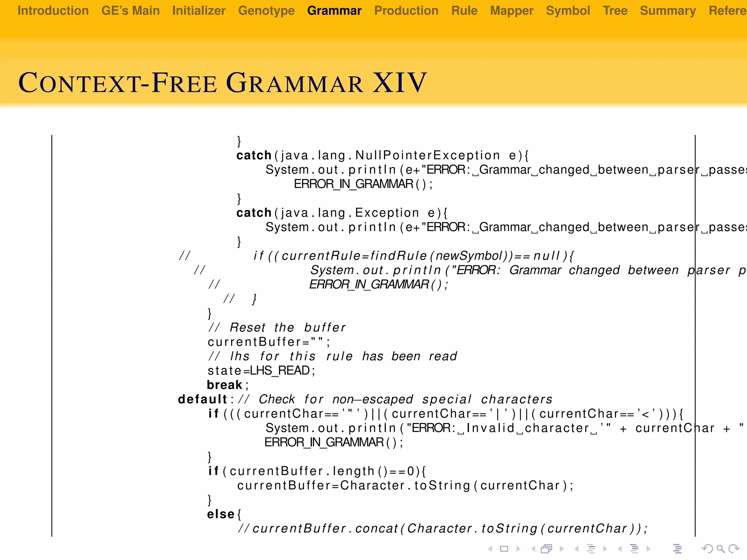747x560 pixels.
Task: Click '// lhs for this rule has been read'
Action: [x=332, y=356]
